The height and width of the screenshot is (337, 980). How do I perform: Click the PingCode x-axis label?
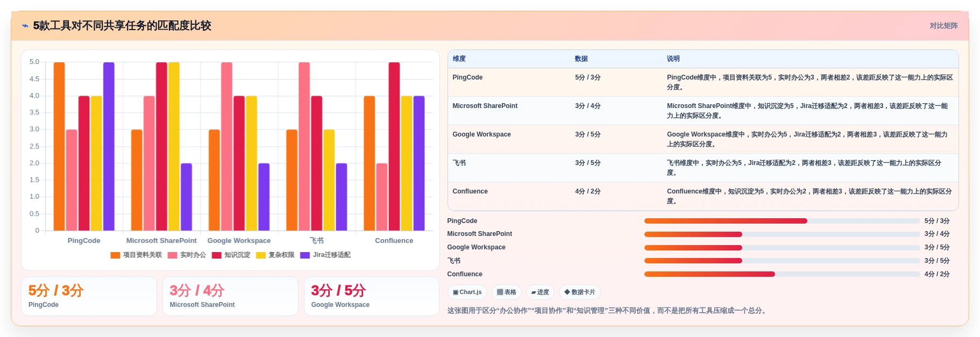tap(84, 241)
